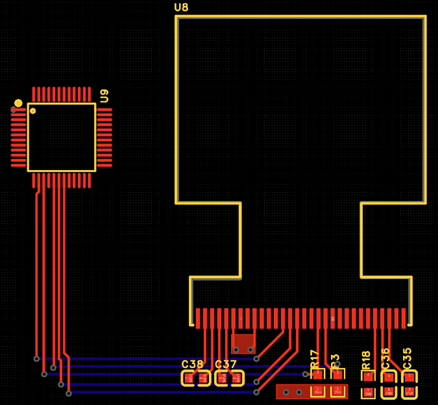Click the upper pad of R3
This screenshot has height=405, width=438.
click(x=338, y=374)
